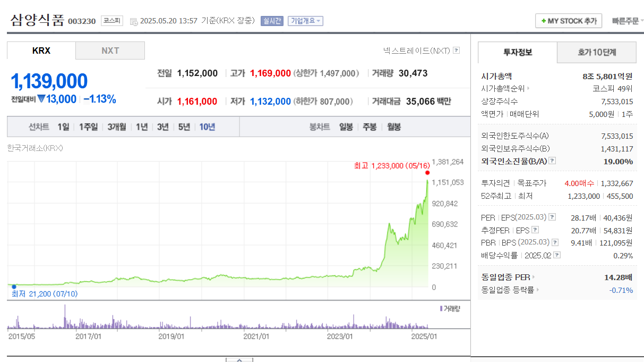The width and height of the screenshot is (644, 362).
Task: Click the collapse arrow handle below the chart
Action: [239, 360]
